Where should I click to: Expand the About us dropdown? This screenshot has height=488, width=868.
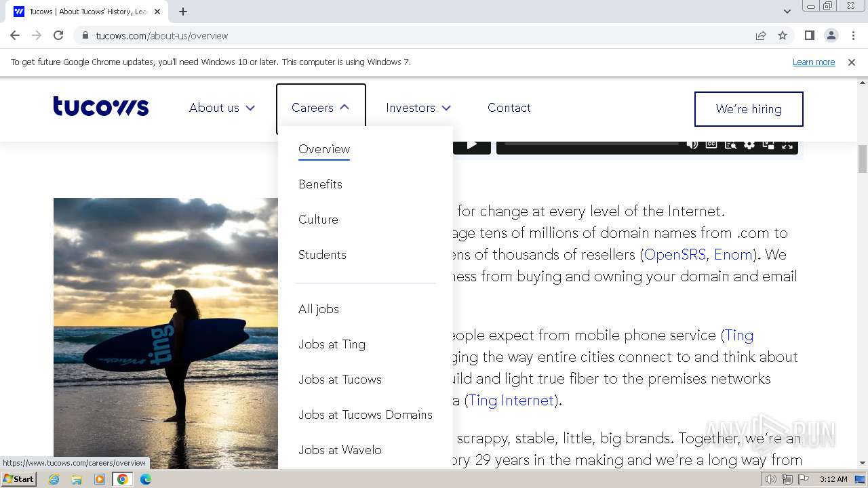click(x=222, y=108)
